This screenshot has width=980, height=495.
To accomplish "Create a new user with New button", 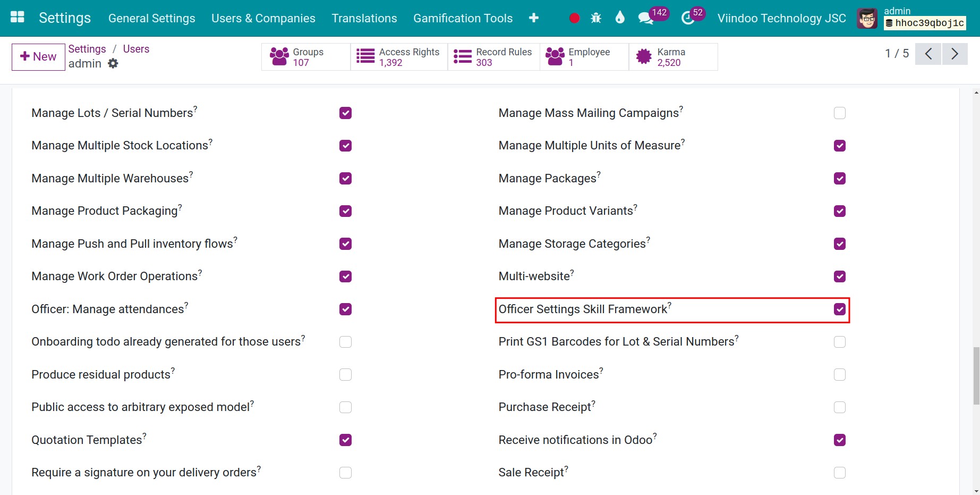I will (x=38, y=57).
